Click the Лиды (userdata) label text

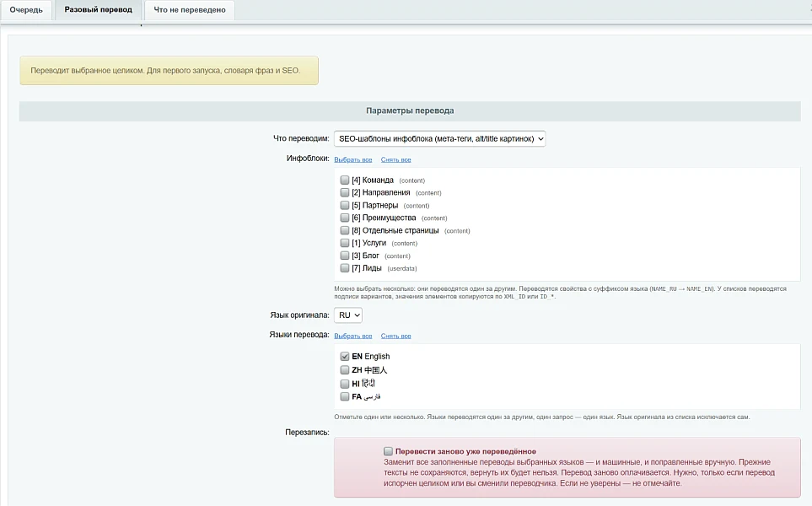click(x=384, y=268)
